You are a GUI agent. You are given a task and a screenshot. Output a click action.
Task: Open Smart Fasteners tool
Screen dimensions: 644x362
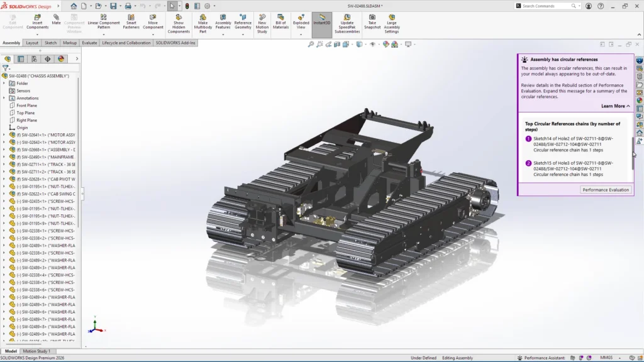[x=131, y=21]
